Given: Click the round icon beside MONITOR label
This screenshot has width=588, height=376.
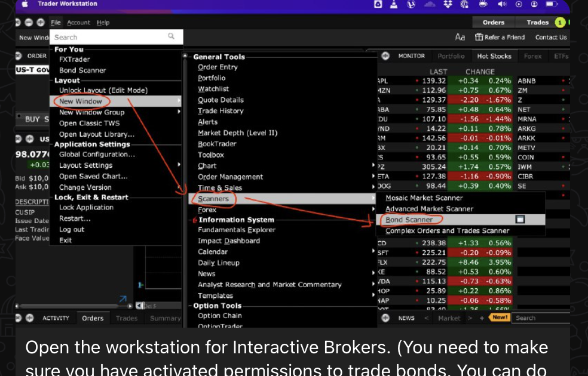Looking at the screenshot, I should click(385, 56).
